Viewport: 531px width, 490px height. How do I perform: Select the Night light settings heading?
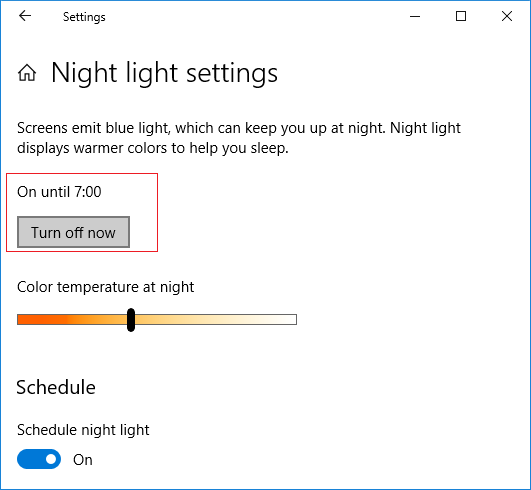click(164, 73)
